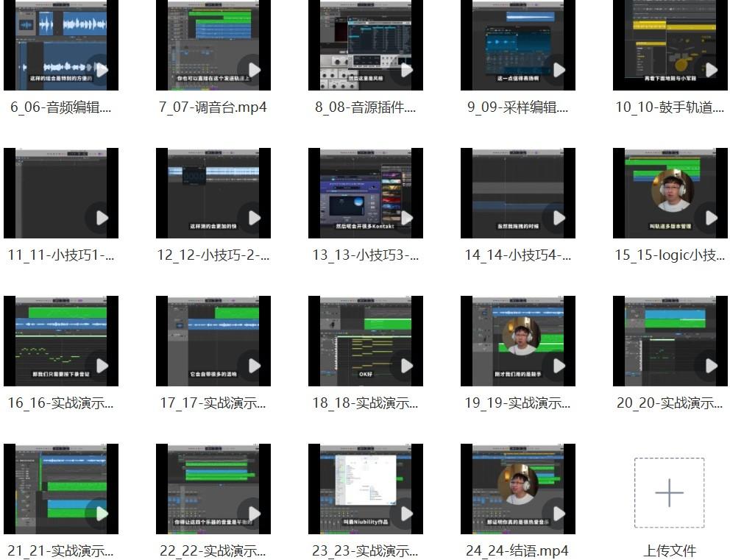Click the 22_22-实战演示 file name label
This screenshot has height=560, width=730.
pyautogui.click(x=213, y=551)
